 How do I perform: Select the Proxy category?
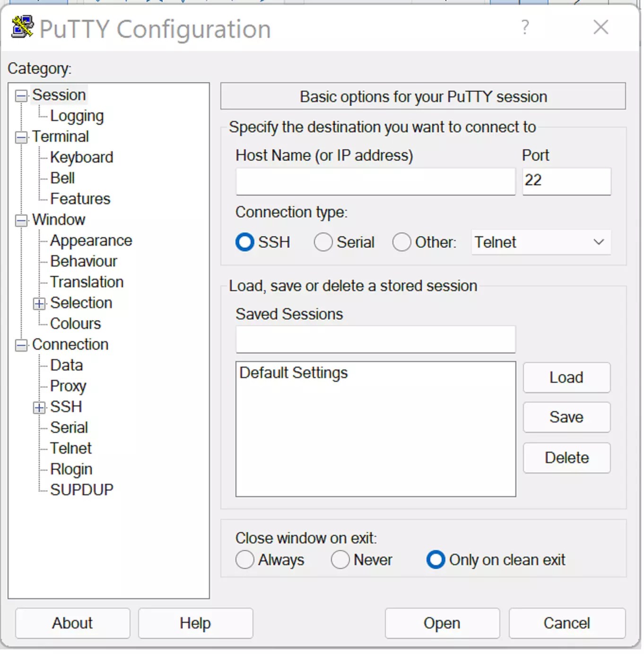click(x=68, y=386)
